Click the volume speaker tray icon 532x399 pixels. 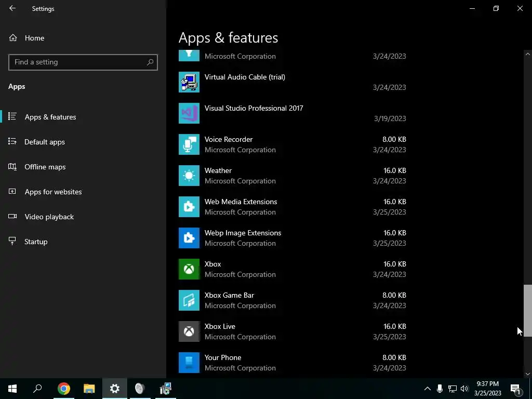pyautogui.click(x=464, y=389)
